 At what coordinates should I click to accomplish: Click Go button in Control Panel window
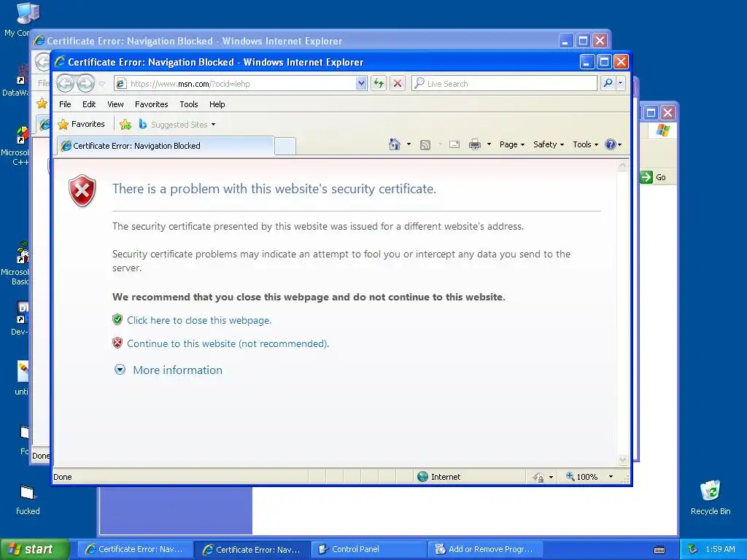653,177
